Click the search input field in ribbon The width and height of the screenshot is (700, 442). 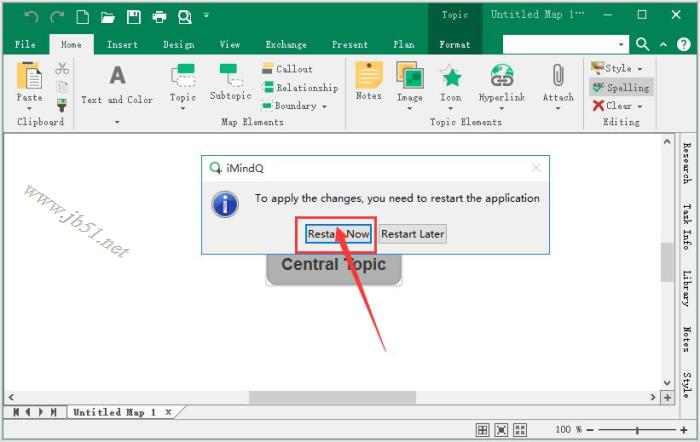click(x=565, y=44)
